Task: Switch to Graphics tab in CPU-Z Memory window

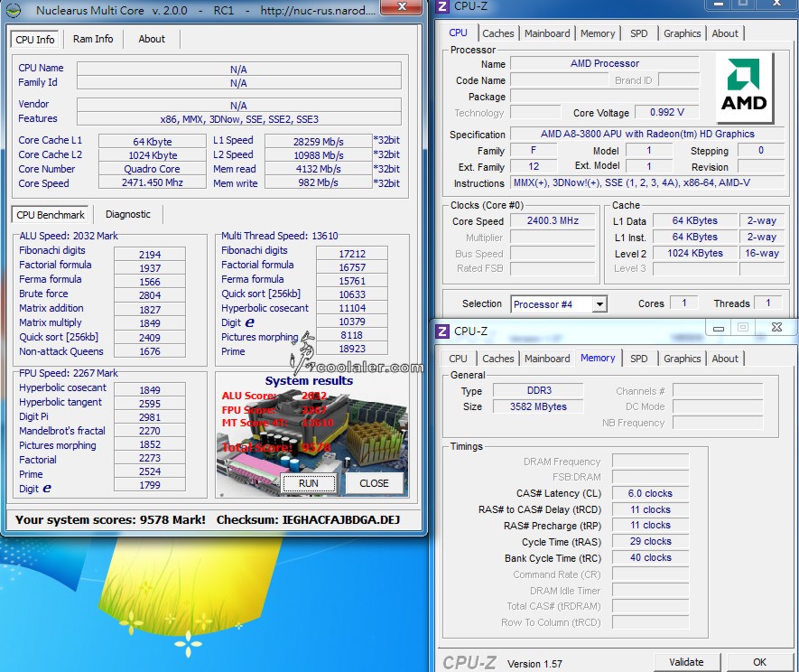Action: click(x=683, y=359)
